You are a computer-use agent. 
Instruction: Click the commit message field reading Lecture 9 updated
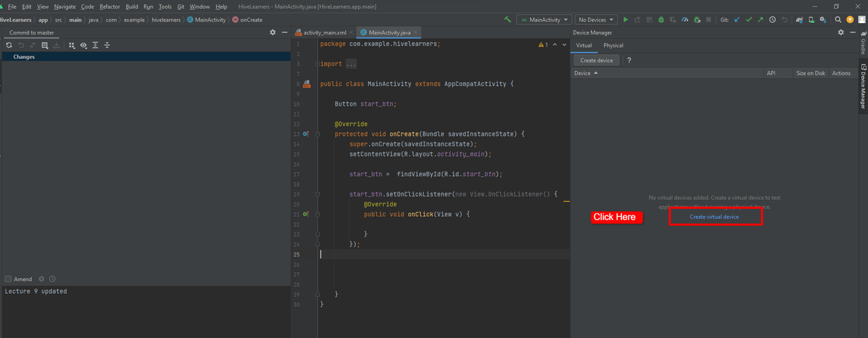click(145, 312)
